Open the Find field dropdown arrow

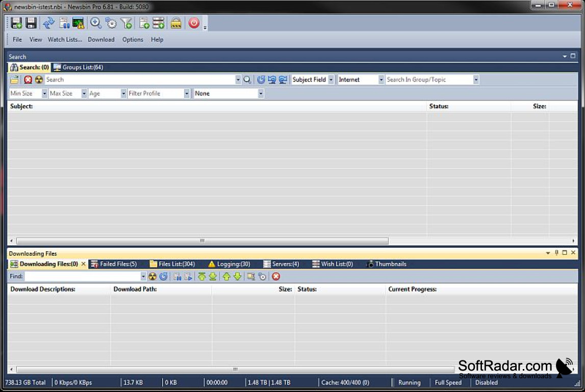pyautogui.click(x=143, y=276)
